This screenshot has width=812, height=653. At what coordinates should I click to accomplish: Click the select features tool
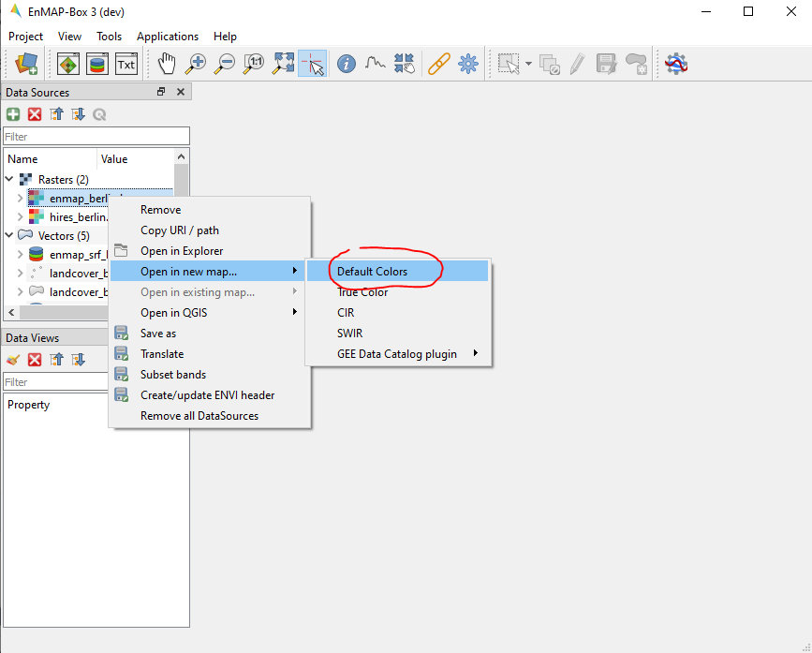[x=509, y=64]
